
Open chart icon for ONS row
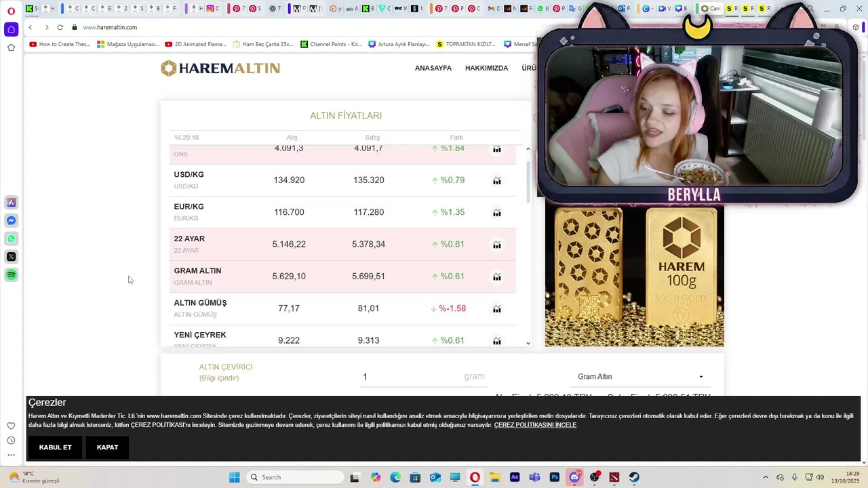tap(496, 148)
